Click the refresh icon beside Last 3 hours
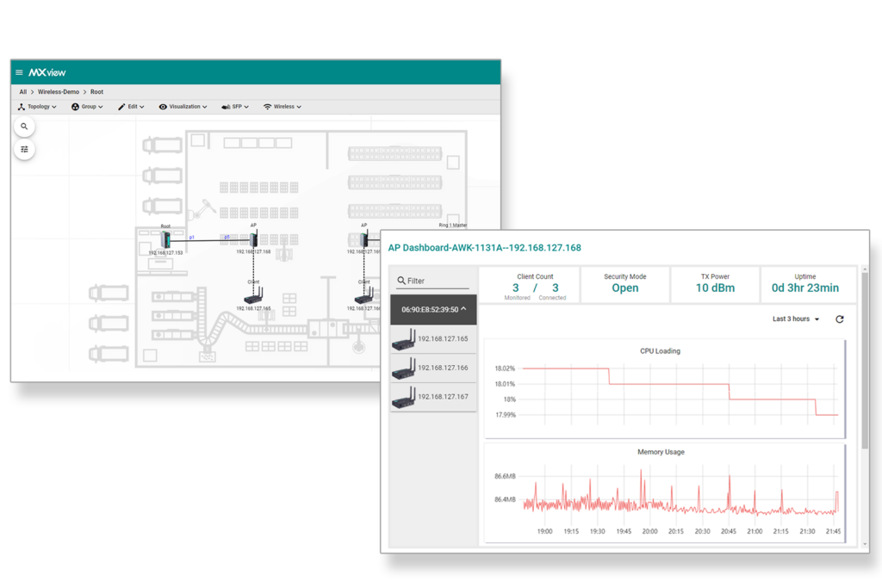This screenshot has height=588, width=882. (839, 319)
